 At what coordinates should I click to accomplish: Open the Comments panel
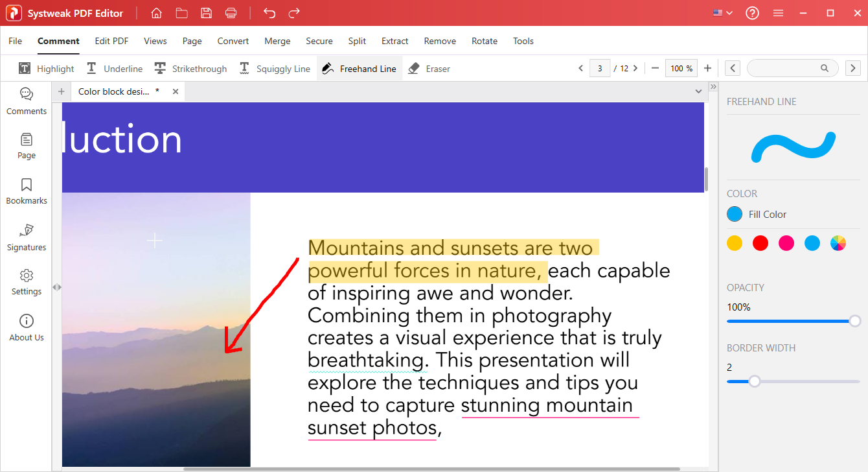click(x=26, y=100)
